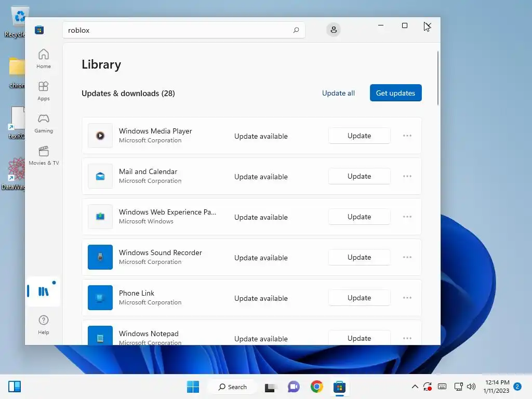Click the search magnifier icon in the search box
This screenshot has height=399, width=532.
pos(296,30)
